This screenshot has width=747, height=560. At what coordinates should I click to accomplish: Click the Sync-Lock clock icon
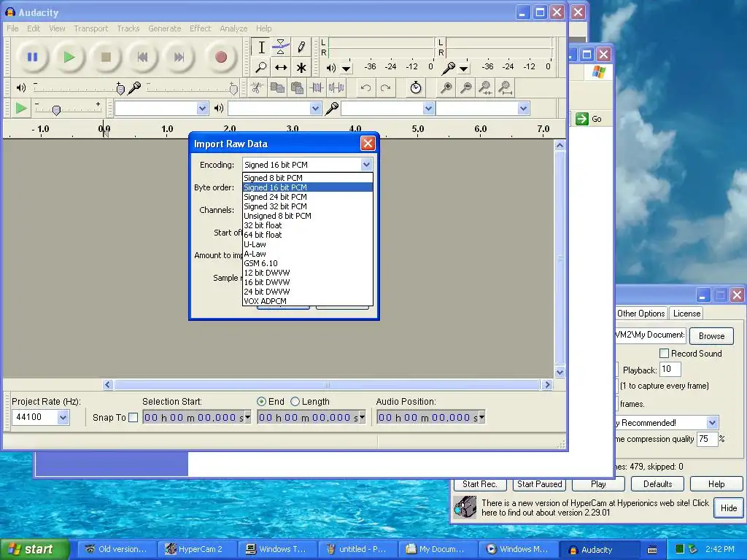415,87
